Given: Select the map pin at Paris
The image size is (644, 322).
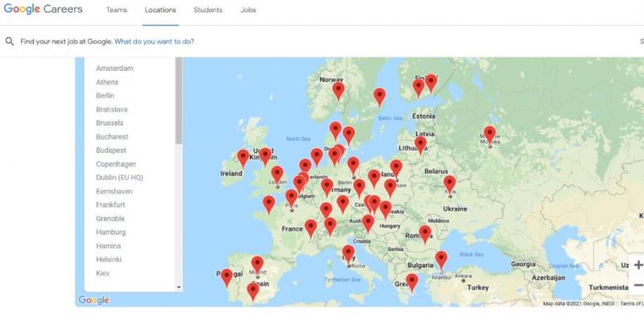Looking at the screenshot, I should tap(291, 199).
